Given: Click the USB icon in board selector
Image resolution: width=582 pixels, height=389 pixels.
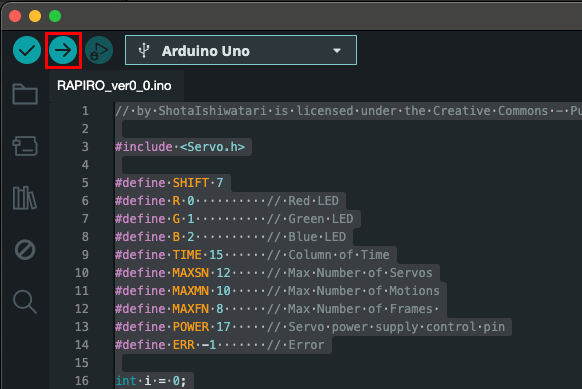Looking at the screenshot, I should (x=144, y=50).
